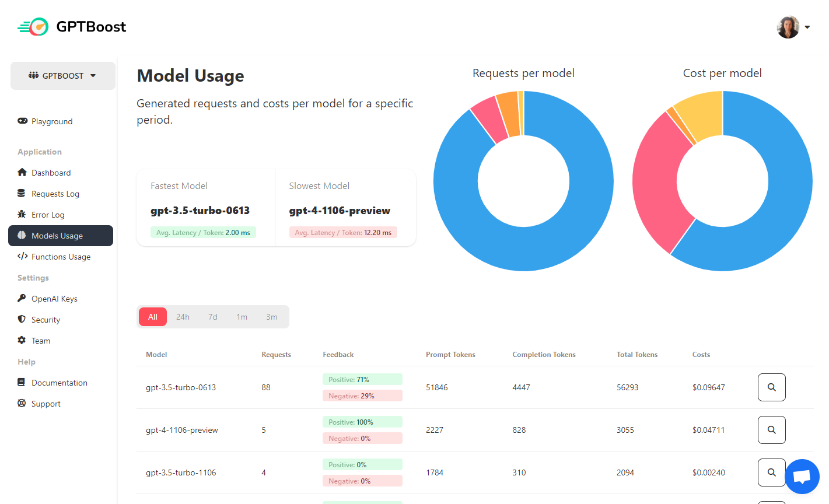View details for gpt-4-1106-preview via magnifier
Viewport: 829px width, 504px height.
point(772,430)
